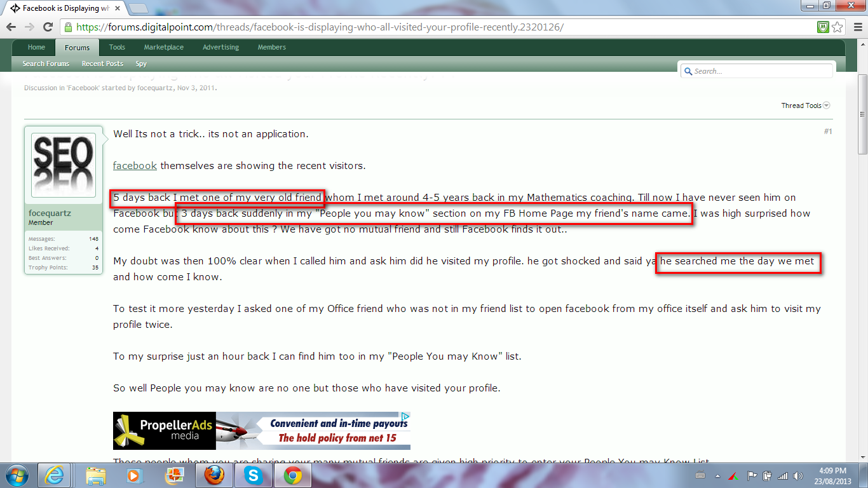This screenshot has height=488, width=868.
Task: Close the Facebook is Displaying tab
Action: pos(118,8)
